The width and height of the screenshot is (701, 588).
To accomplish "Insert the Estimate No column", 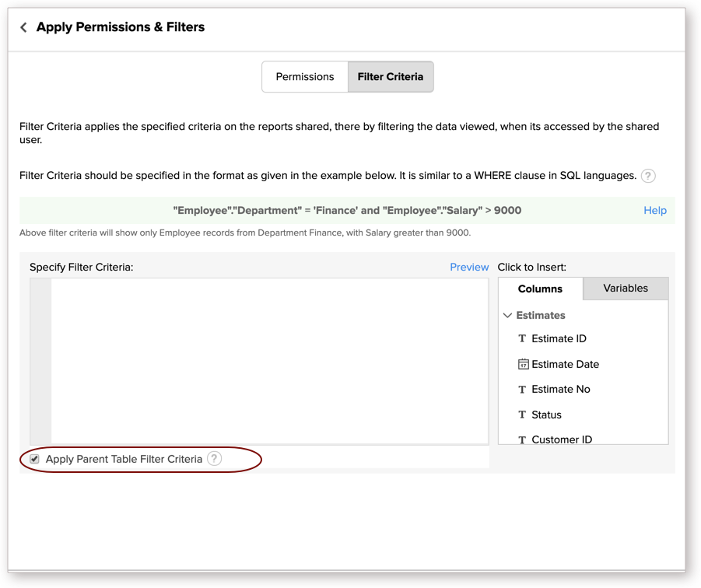I will tap(560, 390).
